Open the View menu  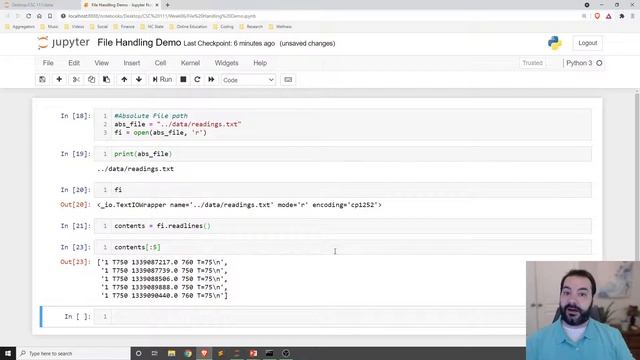(x=102, y=63)
